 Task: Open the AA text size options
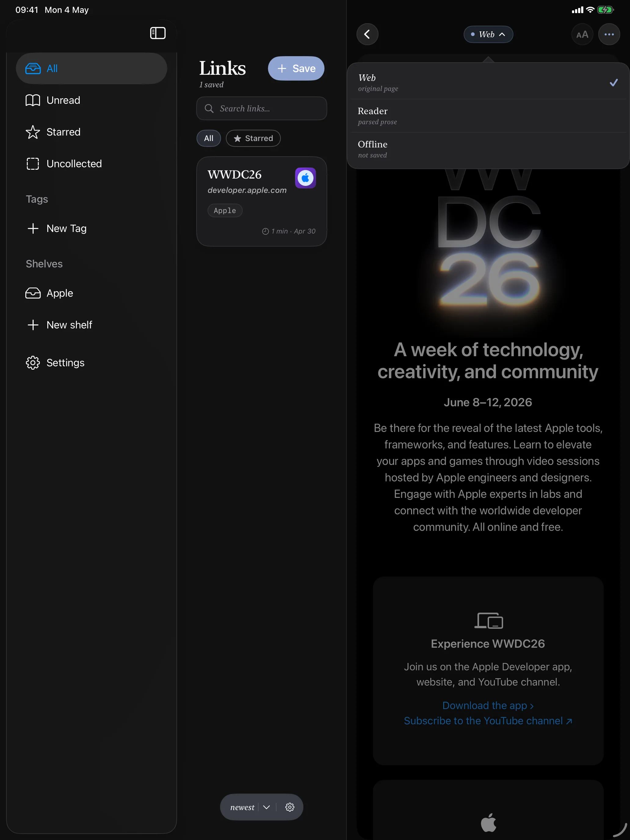[582, 34]
